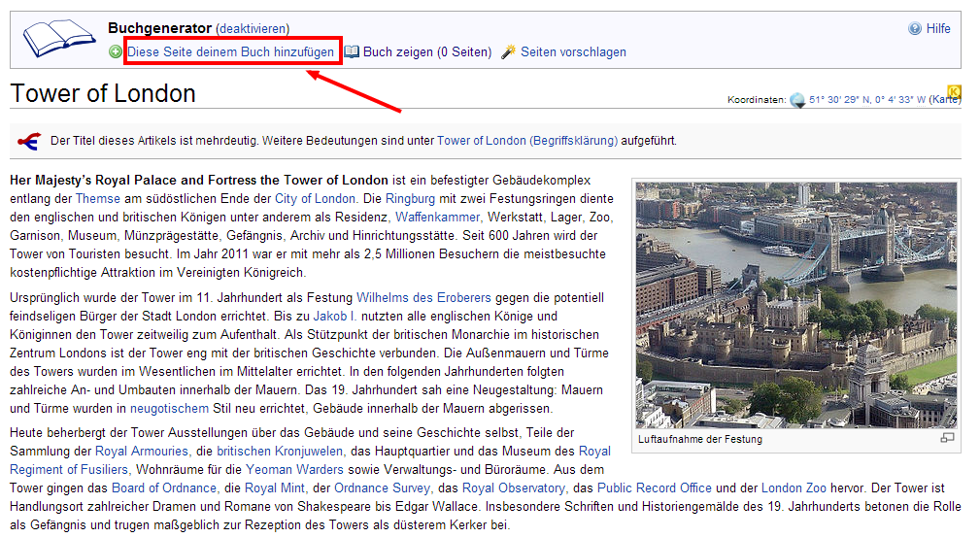Click the 'Waffenkammer' link
This screenshot has width=980, height=538.
coord(437,217)
